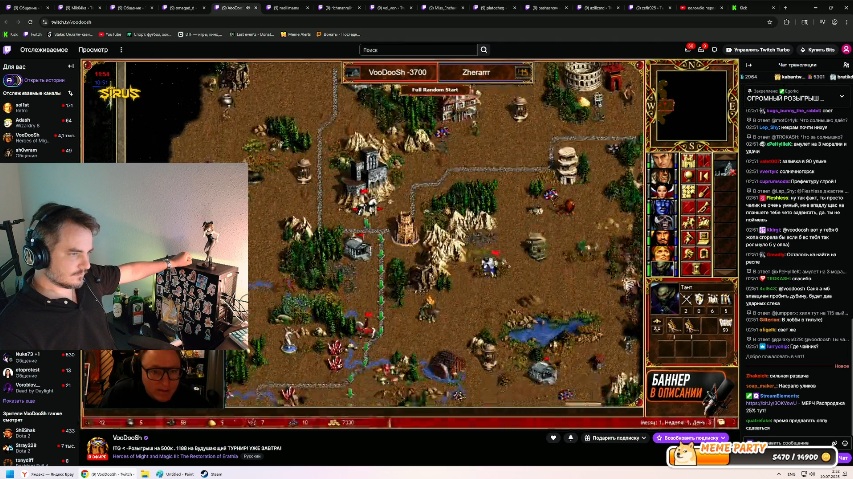
Task: Open the Windows Start menu
Action: pyautogui.click(x=9, y=474)
